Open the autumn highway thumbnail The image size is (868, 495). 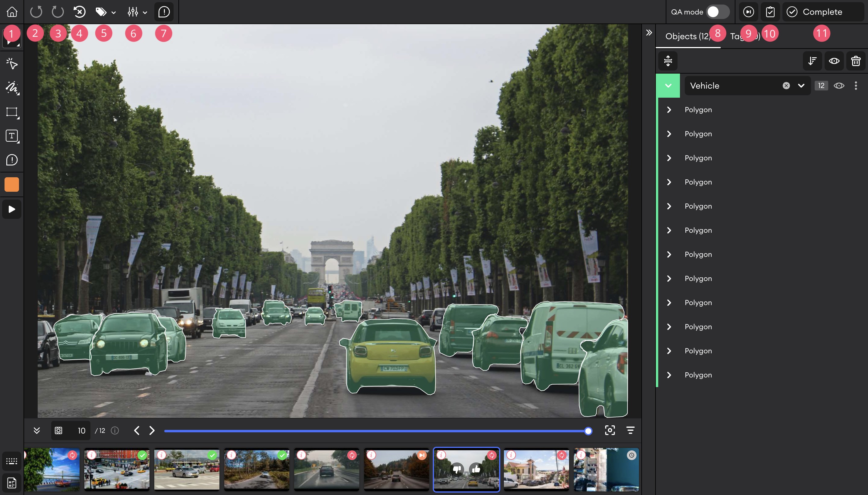(397, 469)
